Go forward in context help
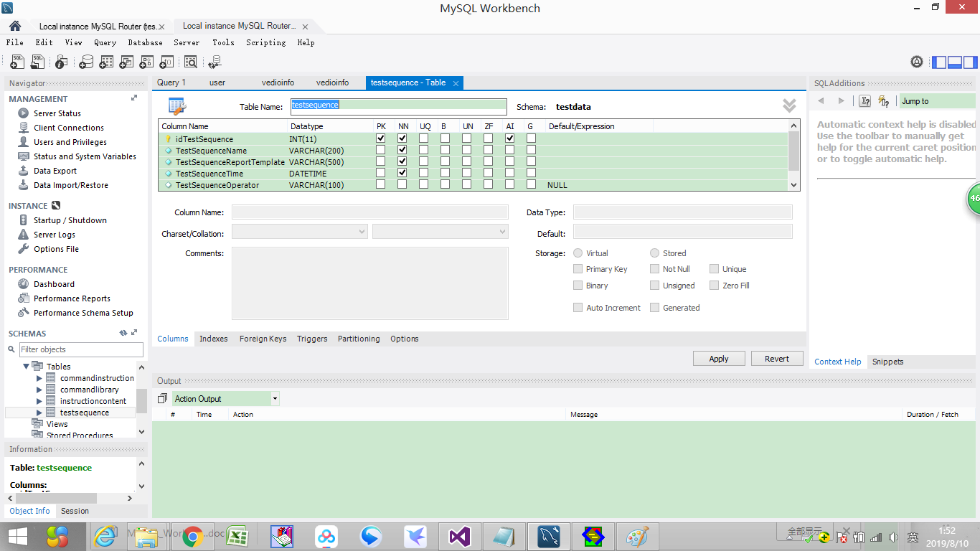The width and height of the screenshot is (980, 551). pos(842,101)
